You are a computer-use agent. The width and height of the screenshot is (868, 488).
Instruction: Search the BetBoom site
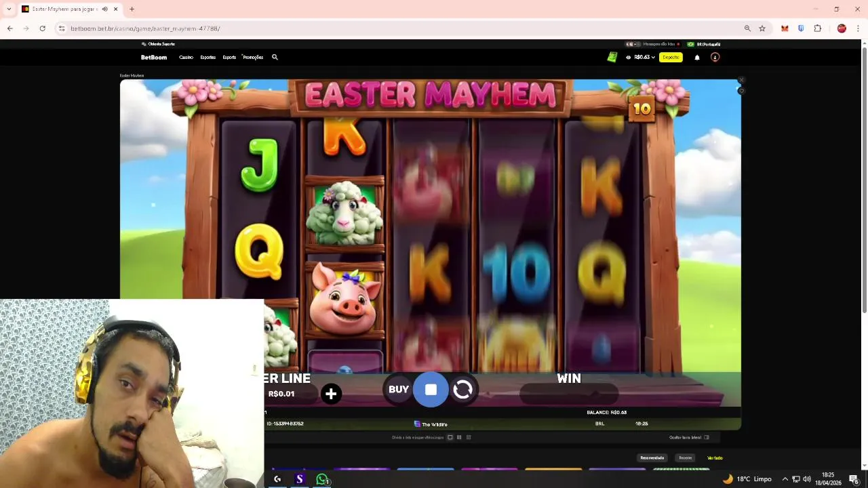click(x=275, y=57)
